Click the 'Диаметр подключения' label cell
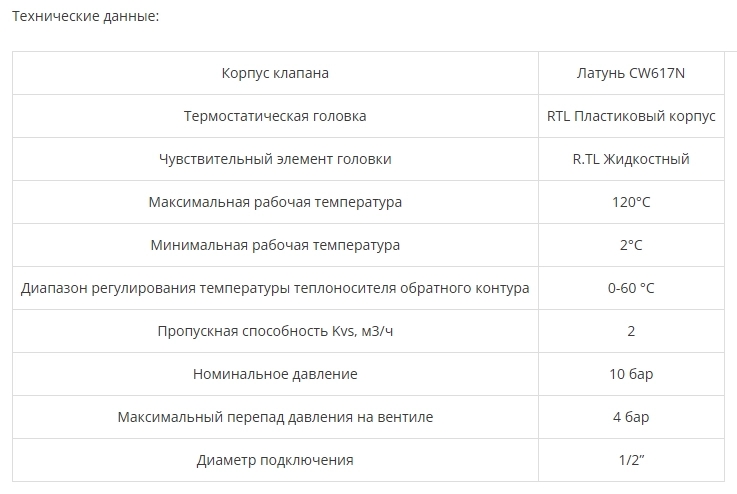The image size is (737, 494). (x=275, y=460)
